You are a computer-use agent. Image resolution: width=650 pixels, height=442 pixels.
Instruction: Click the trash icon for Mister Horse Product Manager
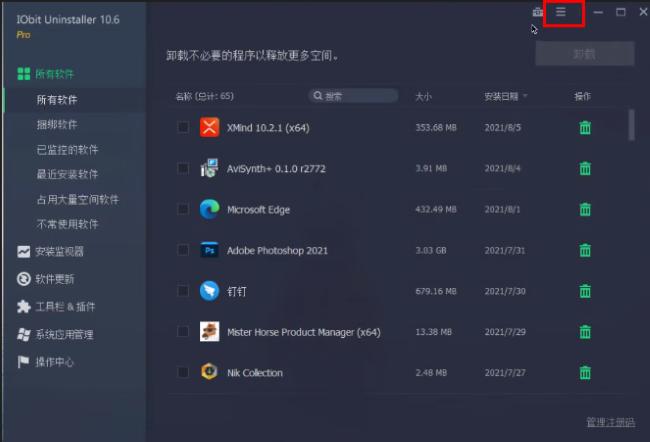(x=585, y=332)
